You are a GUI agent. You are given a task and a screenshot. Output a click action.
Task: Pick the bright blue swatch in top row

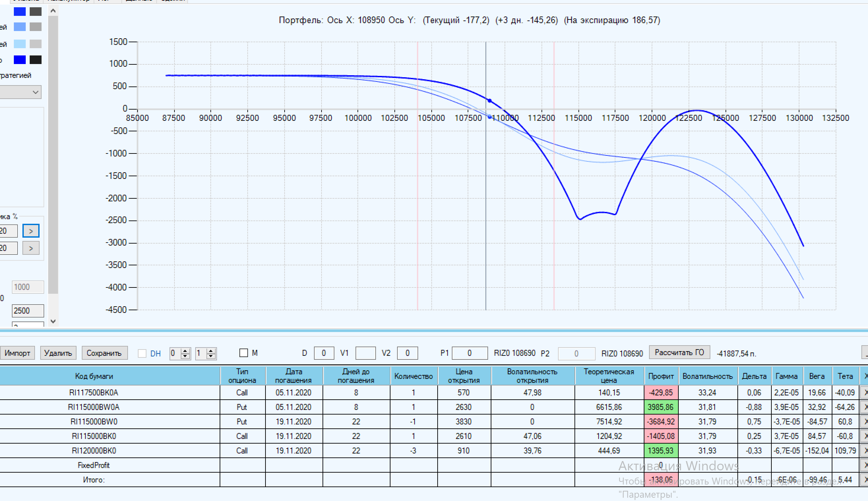click(19, 12)
